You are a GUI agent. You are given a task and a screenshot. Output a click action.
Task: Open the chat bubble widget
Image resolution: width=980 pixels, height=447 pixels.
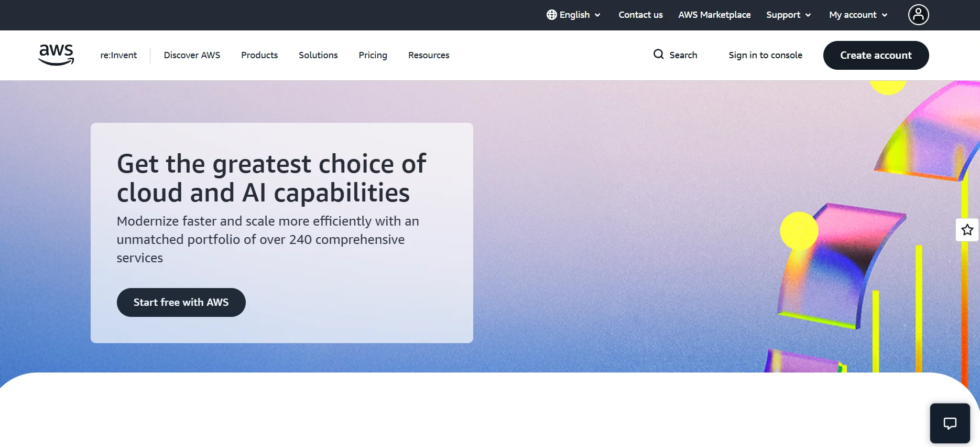click(x=950, y=423)
